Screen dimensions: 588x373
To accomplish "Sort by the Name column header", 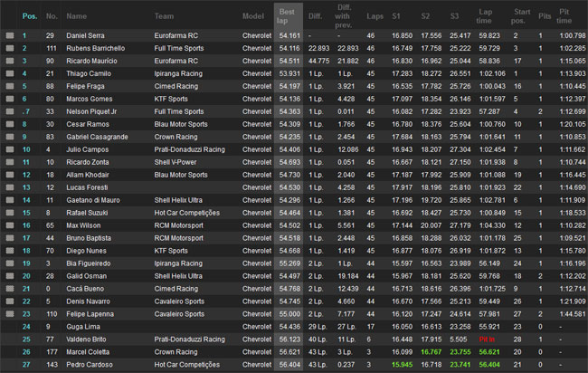I will (77, 16).
